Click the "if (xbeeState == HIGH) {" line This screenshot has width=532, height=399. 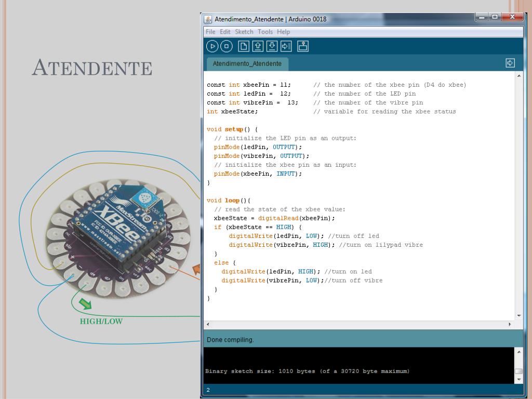[258, 227]
